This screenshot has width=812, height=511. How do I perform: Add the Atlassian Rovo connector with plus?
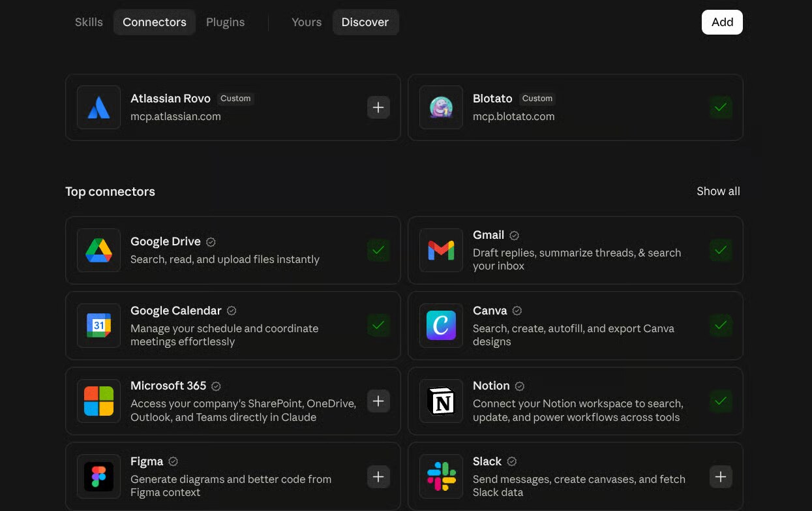378,107
